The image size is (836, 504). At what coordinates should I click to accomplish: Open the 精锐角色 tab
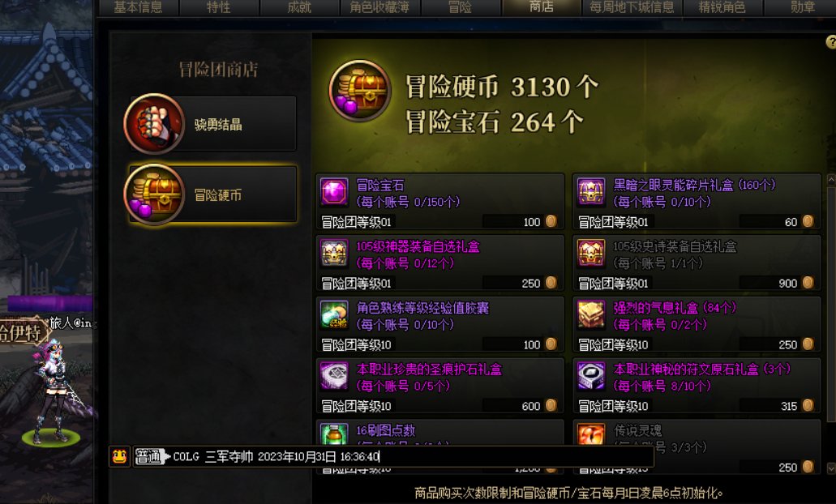[722, 7]
